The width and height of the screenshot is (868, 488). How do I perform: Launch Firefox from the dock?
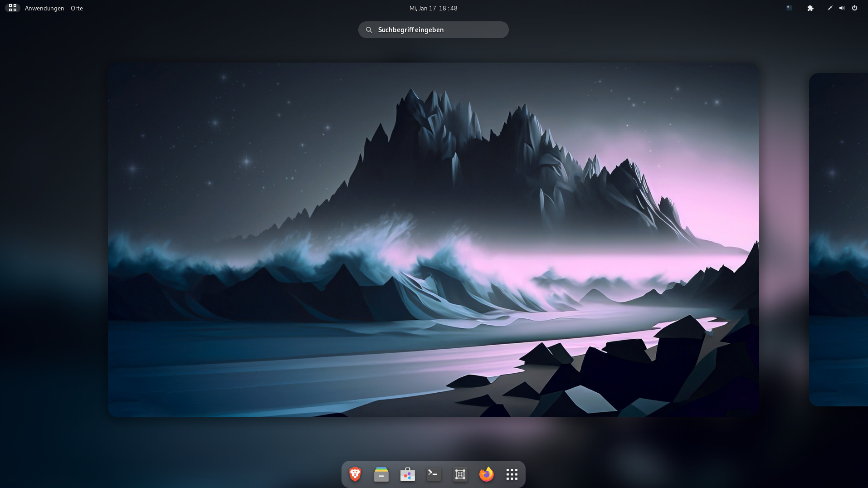coord(486,474)
